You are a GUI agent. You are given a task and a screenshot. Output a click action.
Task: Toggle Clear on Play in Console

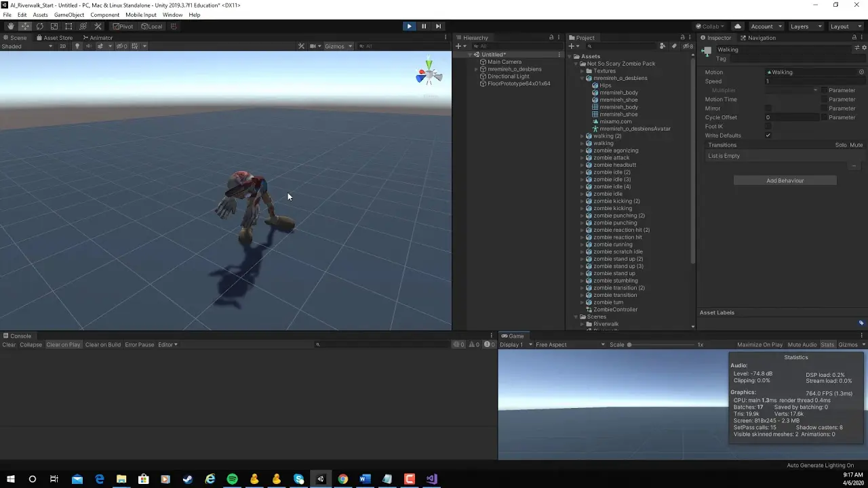63,345
